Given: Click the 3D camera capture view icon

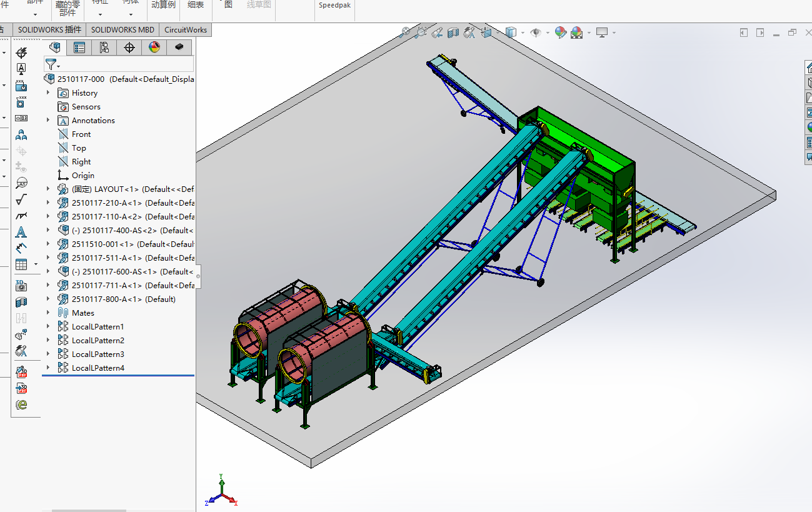Looking at the screenshot, I should pyautogui.click(x=21, y=286).
